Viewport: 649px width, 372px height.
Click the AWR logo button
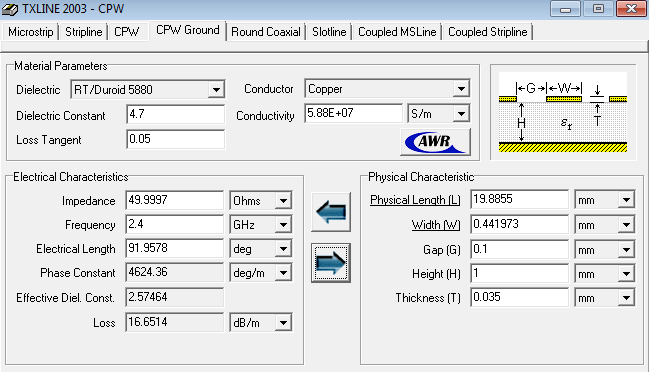[x=435, y=142]
